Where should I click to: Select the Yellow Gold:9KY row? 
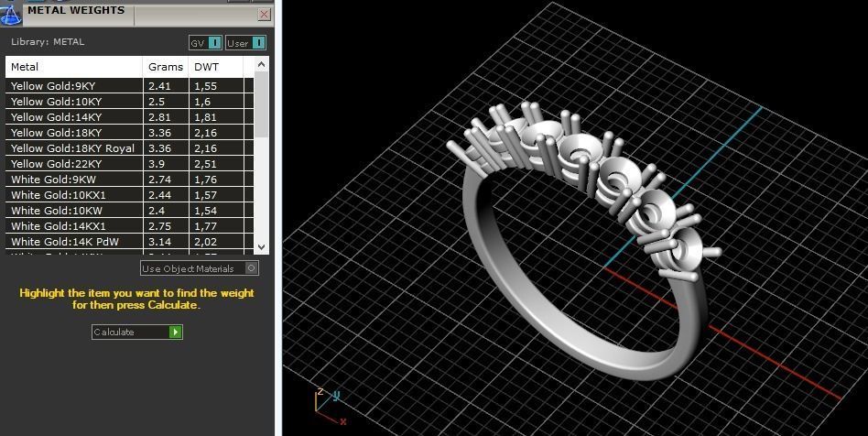tap(129, 86)
